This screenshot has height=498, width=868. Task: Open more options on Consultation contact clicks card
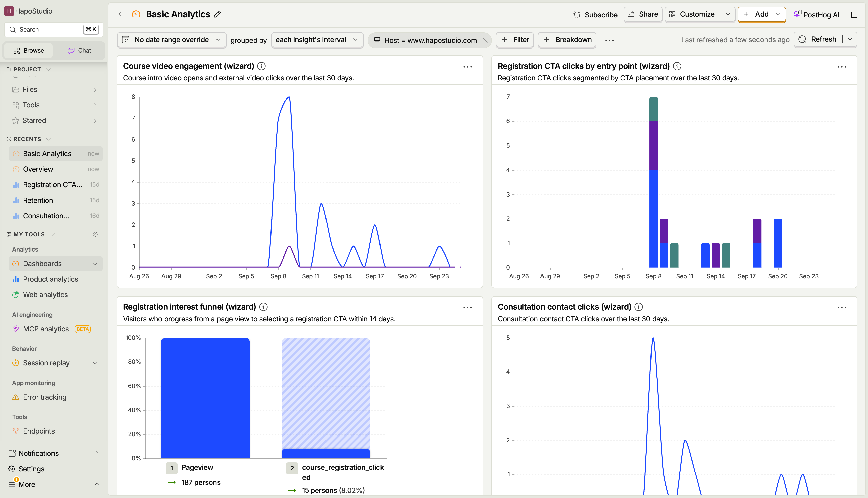(x=842, y=308)
